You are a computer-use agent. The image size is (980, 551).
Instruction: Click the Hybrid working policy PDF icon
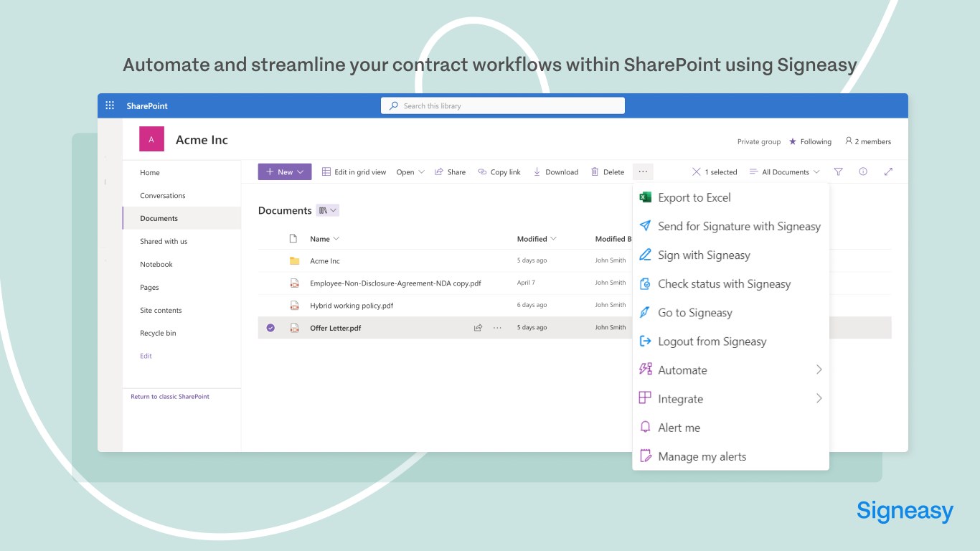(x=294, y=305)
